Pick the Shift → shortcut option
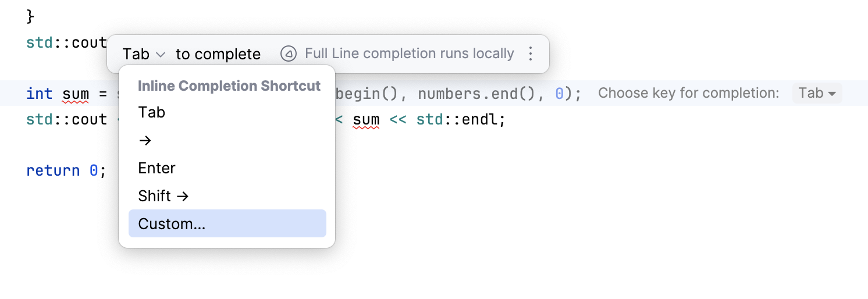Image resolution: width=868 pixels, height=299 pixels. click(x=163, y=196)
